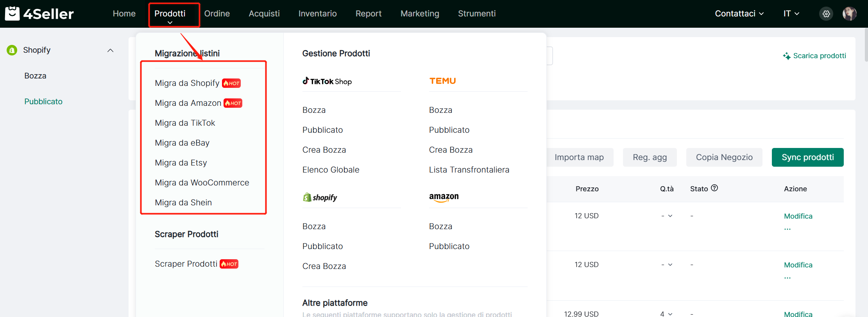Click the 4Seller logo
Viewport: 868px width, 317px height.
[x=39, y=14]
